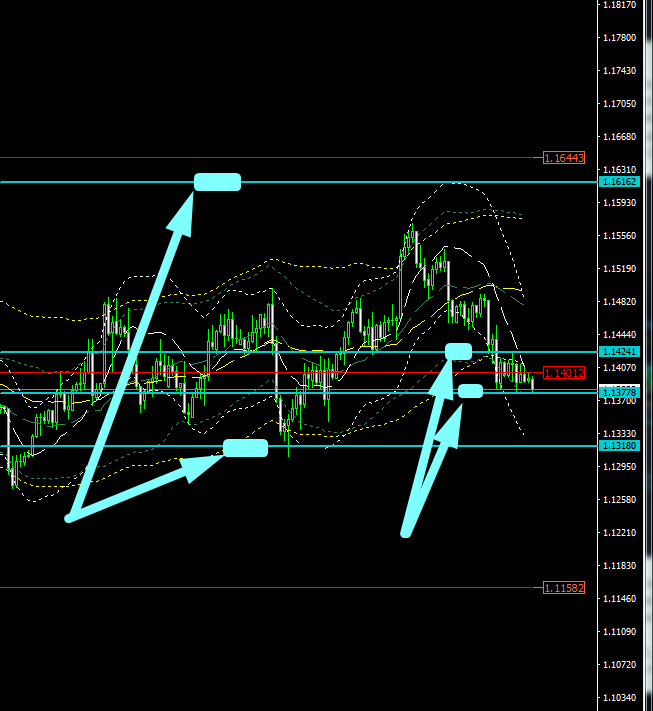
Task: Select the small cyan annotation box near 1.13778
Action: point(470,390)
